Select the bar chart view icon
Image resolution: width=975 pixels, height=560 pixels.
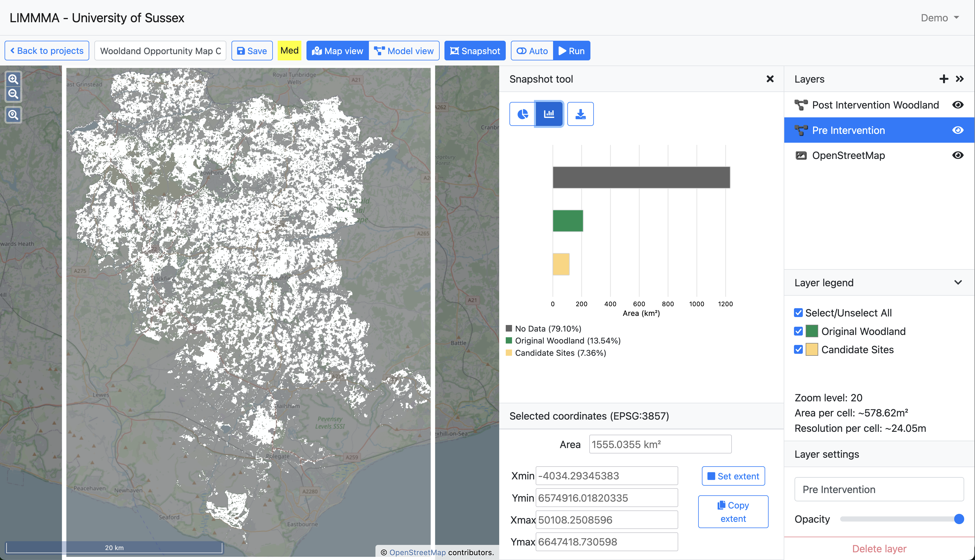click(549, 114)
